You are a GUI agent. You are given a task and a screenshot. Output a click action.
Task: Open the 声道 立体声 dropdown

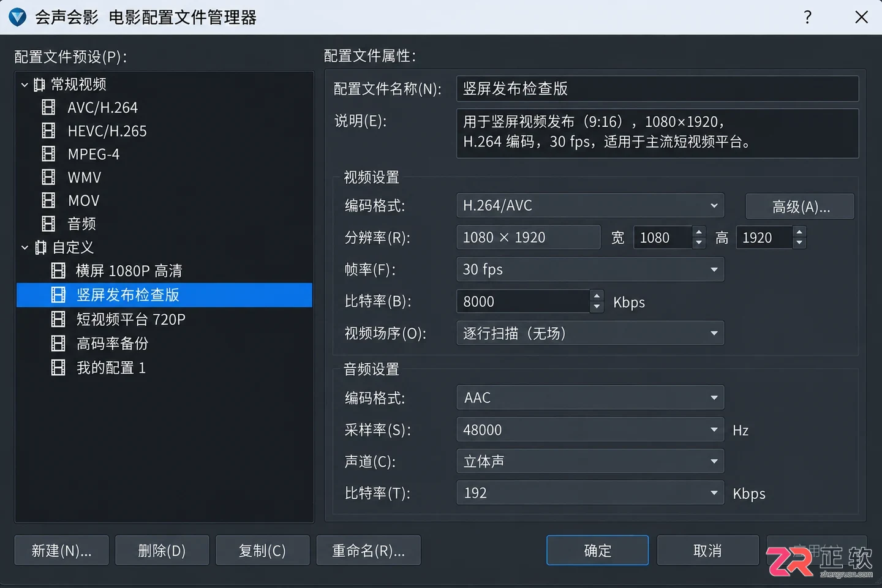point(590,461)
